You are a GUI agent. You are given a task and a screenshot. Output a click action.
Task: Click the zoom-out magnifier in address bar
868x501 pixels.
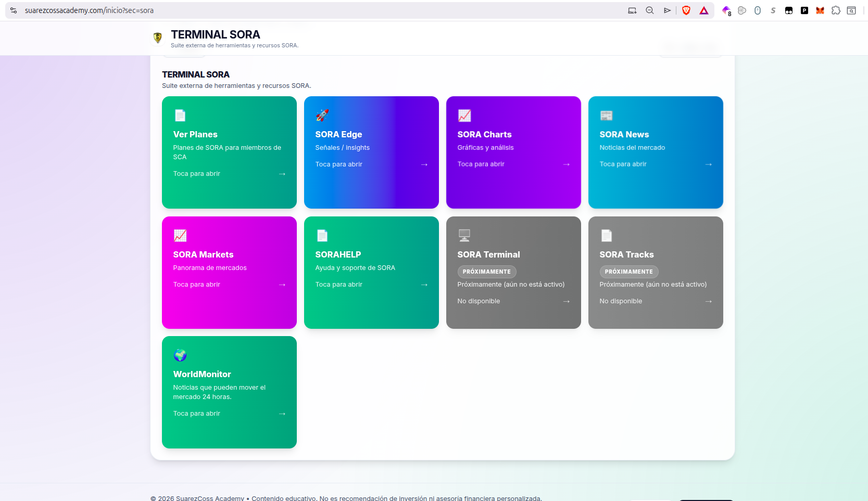point(650,10)
